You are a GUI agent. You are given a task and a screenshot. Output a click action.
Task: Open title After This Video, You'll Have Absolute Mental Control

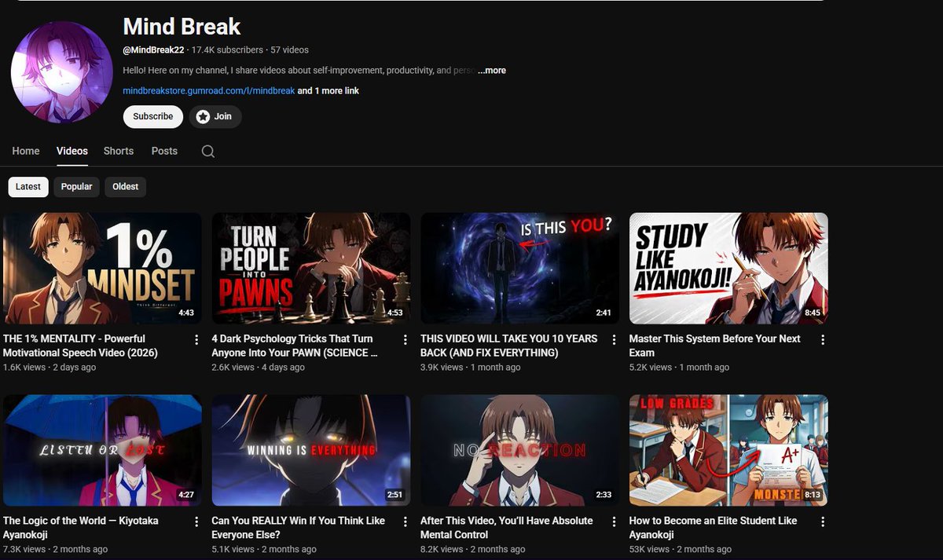(507, 528)
